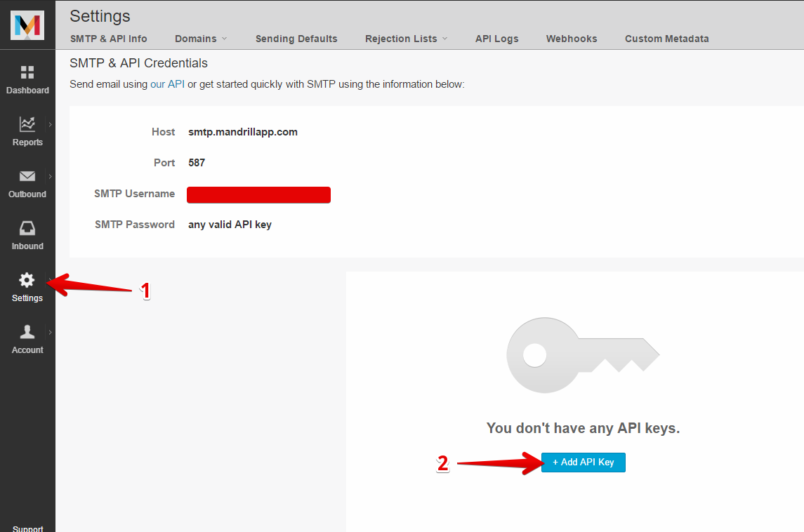Expand the Outbound submenu chevron
804x532 pixels.
(x=51, y=176)
